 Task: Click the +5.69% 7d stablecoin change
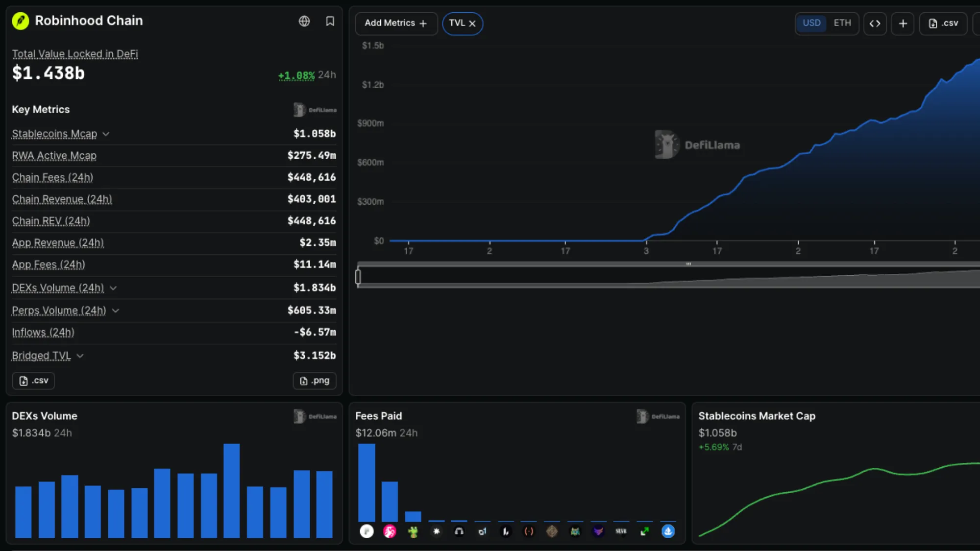click(720, 448)
